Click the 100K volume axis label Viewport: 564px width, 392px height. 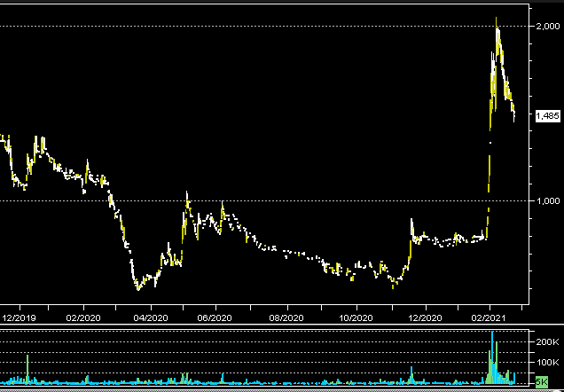tap(547, 362)
